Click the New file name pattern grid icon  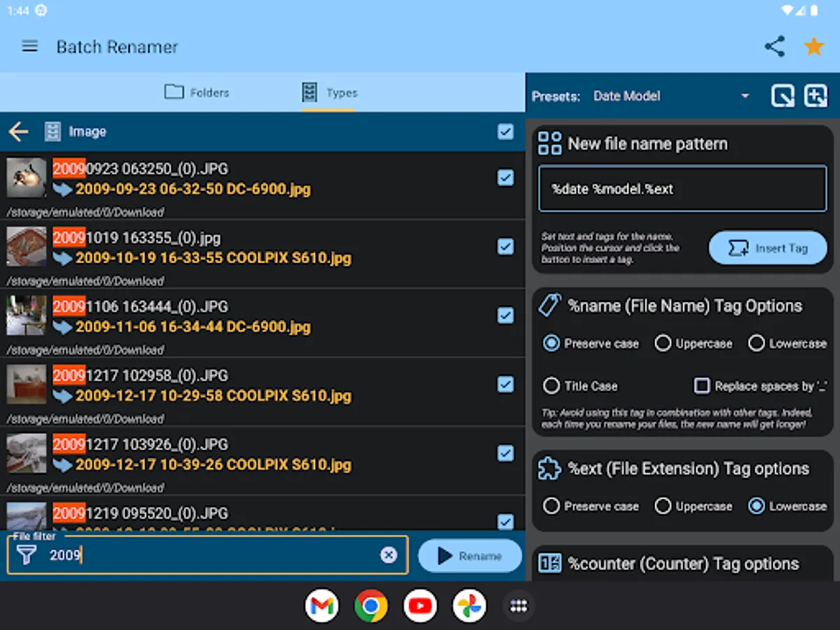549,143
